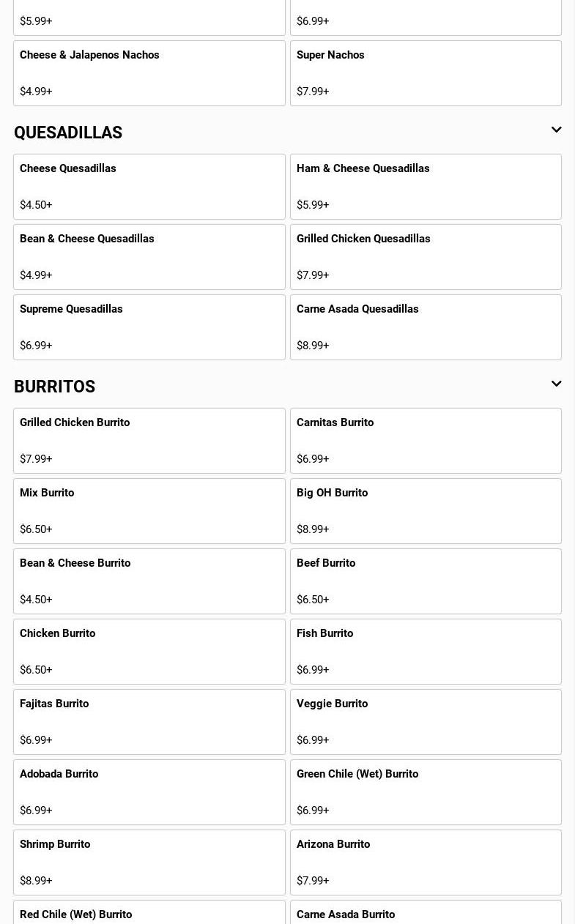Open Bean & Cheese Burrito
This screenshot has height=924, width=575.
point(149,581)
